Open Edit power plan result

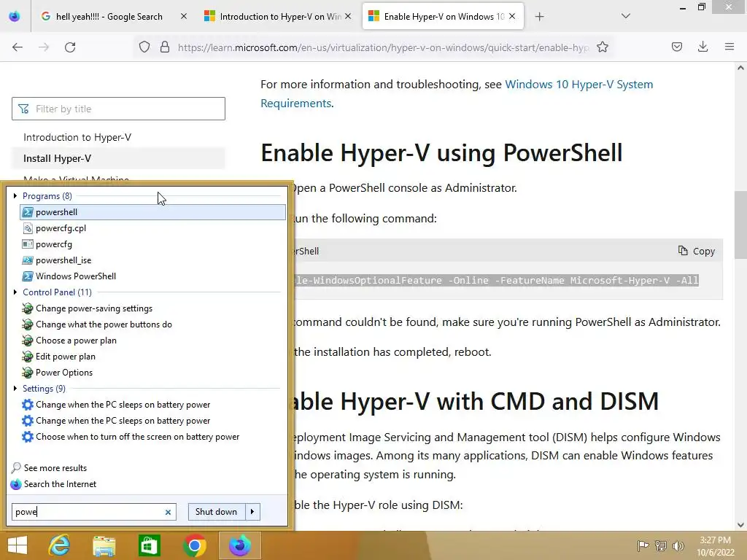click(x=152, y=356)
